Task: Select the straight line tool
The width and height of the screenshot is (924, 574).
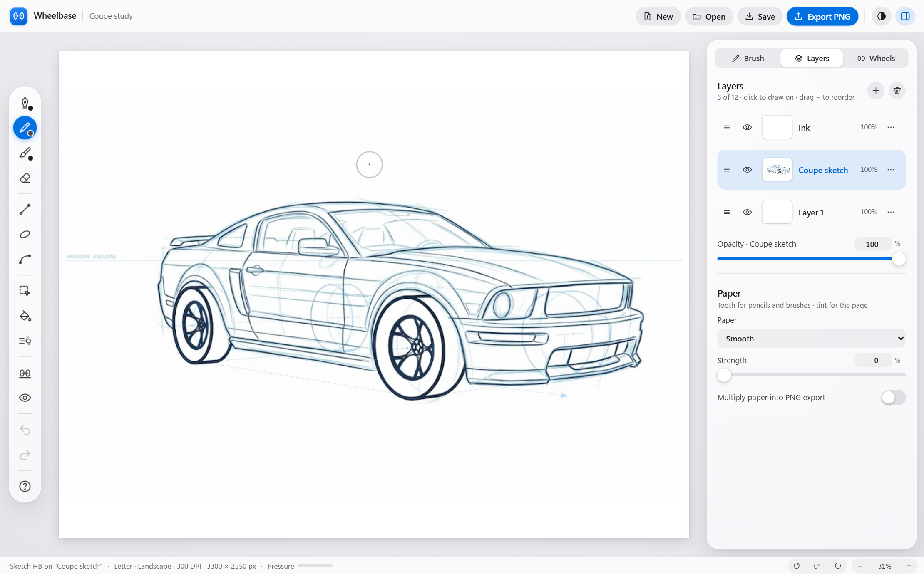Action: (x=25, y=209)
